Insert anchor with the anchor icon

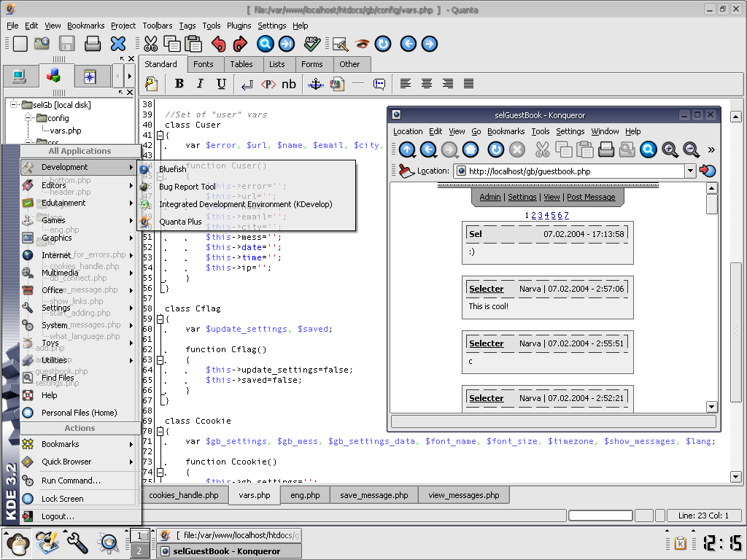pos(315,85)
